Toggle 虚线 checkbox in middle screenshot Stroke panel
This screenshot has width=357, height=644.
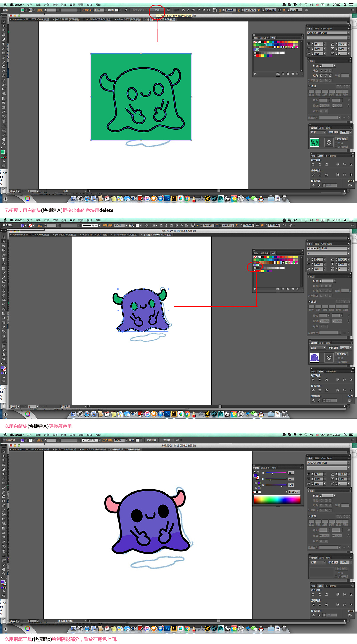[x=310, y=302]
